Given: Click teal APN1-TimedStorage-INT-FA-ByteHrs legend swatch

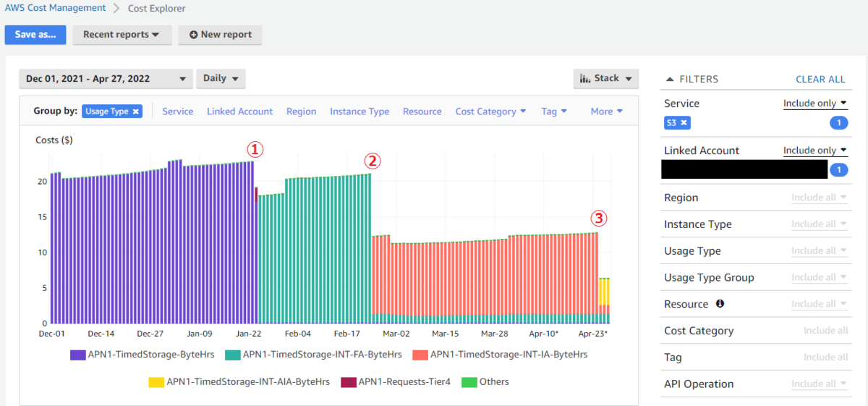Looking at the screenshot, I should coord(232,355).
